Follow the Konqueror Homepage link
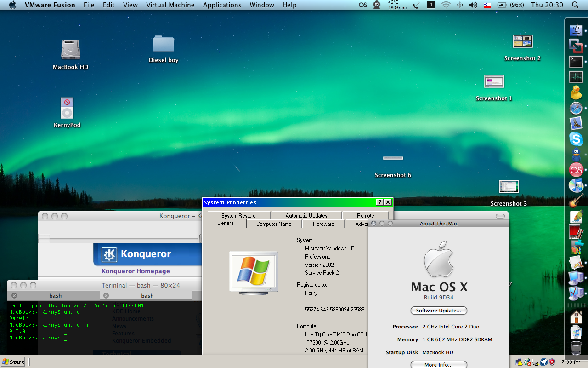Viewport: 588px width, 368px height. click(x=136, y=271)
